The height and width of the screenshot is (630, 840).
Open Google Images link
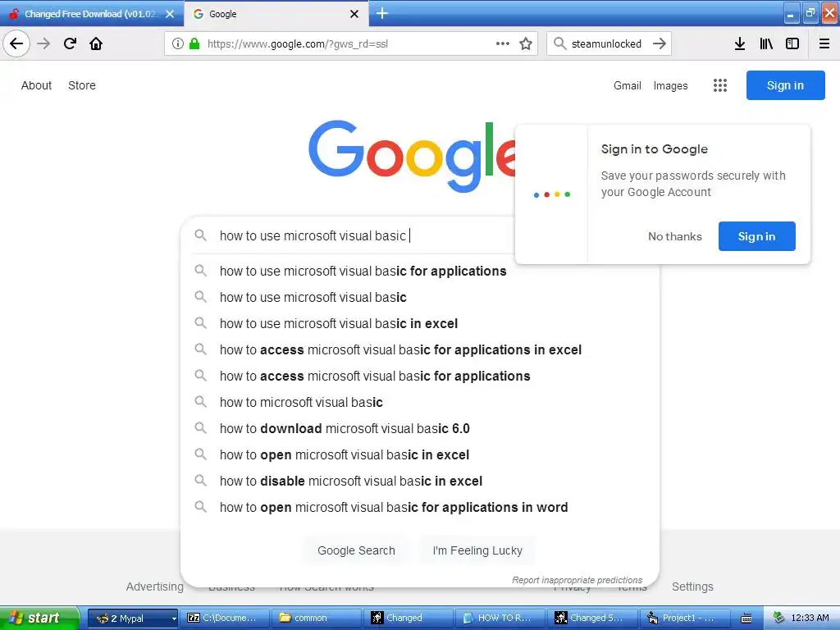pyautogui.click(x=670, y=85)
